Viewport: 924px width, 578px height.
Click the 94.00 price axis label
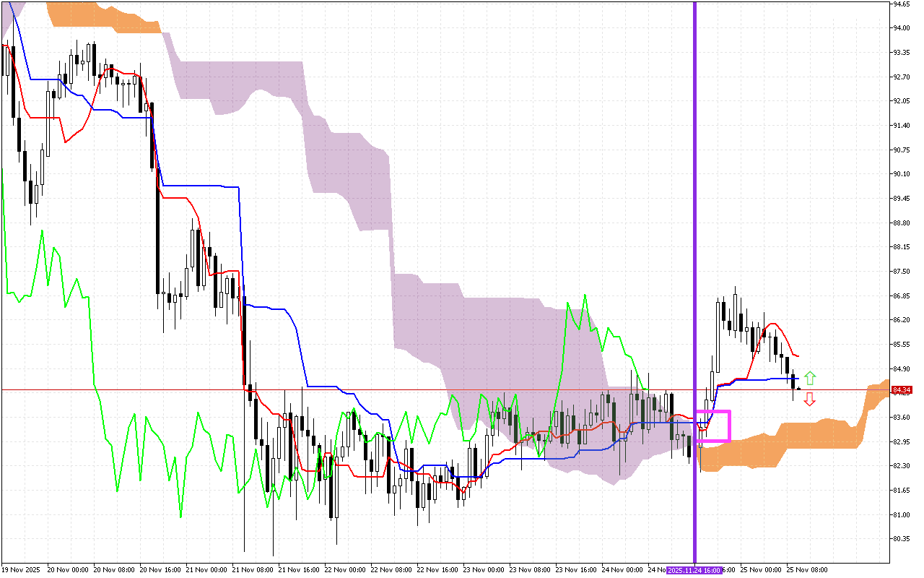coord(901,28)
